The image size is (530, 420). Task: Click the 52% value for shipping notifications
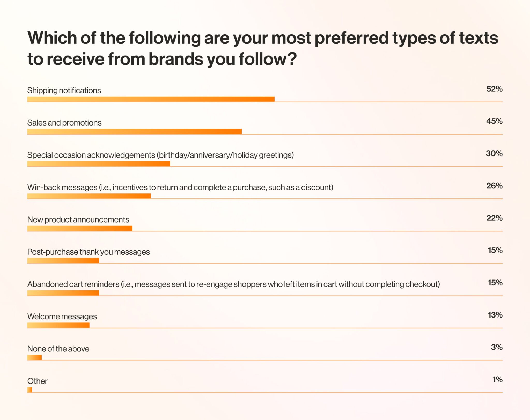tap(494, 89)
